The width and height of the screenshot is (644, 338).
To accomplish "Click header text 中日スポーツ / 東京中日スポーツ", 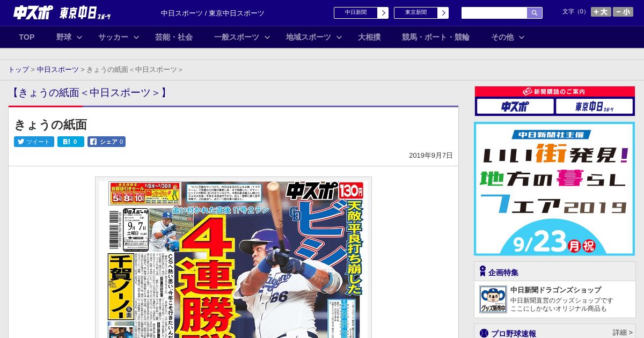I will click(213, 13).
